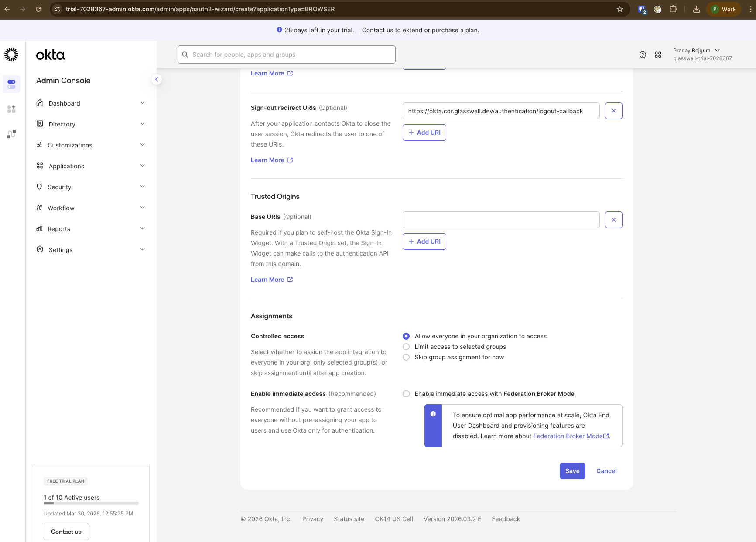Click the Security shield icon
The width and height of the screenshot is (756, 542).
coord(39,187)
